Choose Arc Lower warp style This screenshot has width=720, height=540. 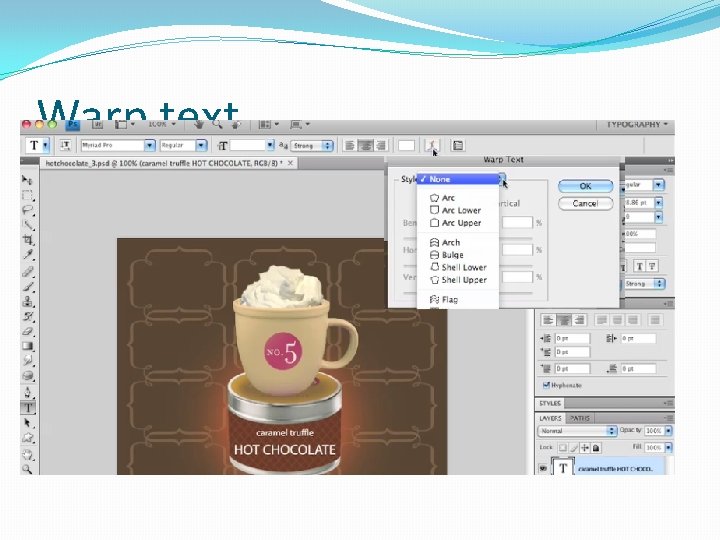pos(458,210)
